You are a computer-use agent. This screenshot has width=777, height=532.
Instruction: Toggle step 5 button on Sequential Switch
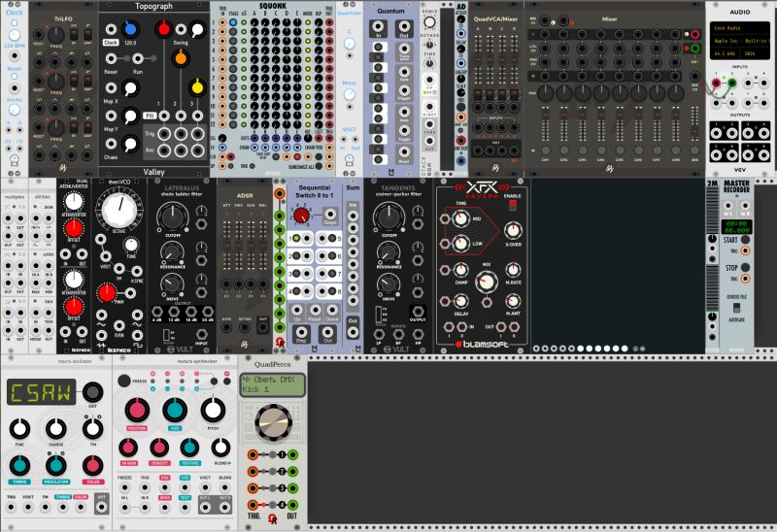[x=332, y=238]
